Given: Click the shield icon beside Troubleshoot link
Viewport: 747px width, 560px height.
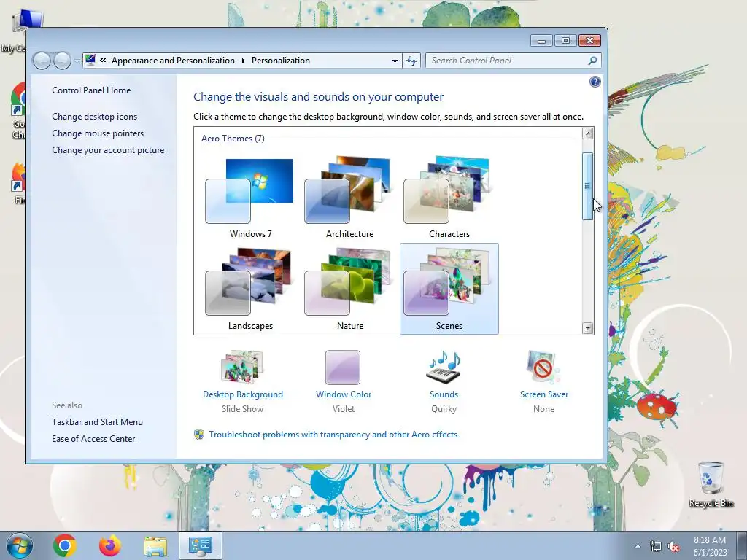Looking at the screenshot, I should pyautogui.click(x=199, y=435).
